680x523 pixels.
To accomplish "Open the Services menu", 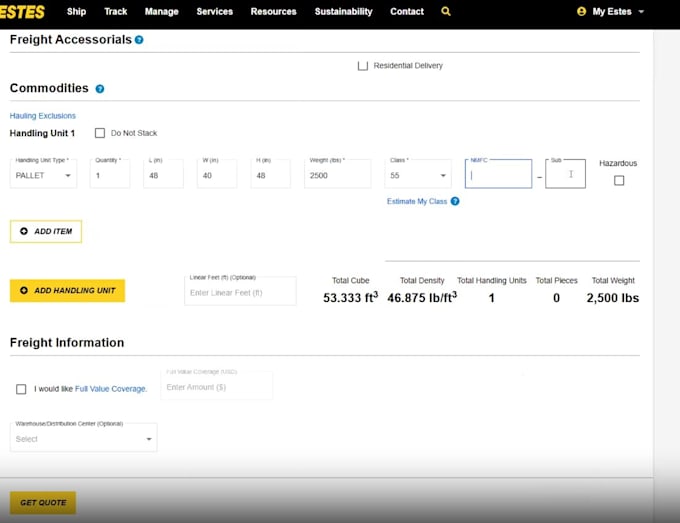I will (215, 12).
